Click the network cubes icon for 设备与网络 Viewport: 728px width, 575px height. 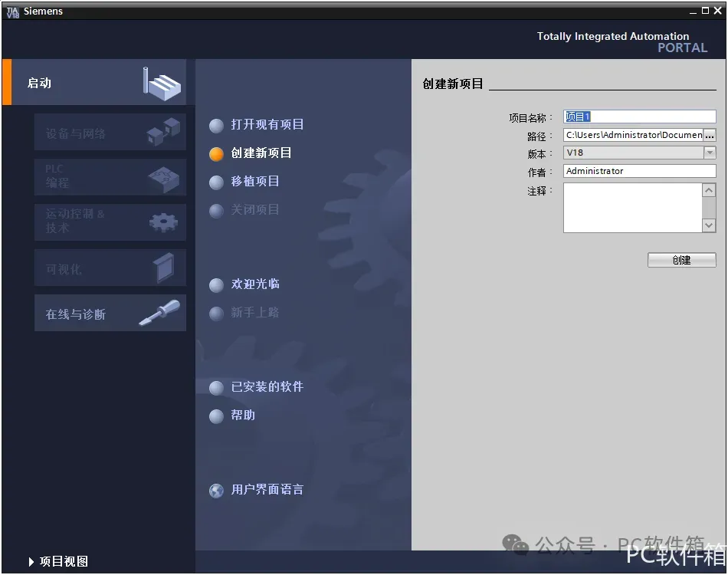click(x=163, y=131)
